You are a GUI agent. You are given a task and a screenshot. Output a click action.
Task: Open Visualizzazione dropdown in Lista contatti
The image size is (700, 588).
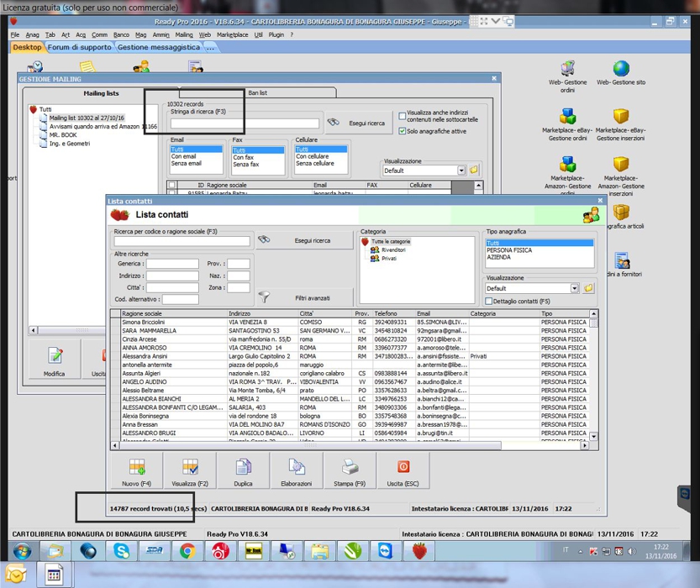(x=575, y=288)
